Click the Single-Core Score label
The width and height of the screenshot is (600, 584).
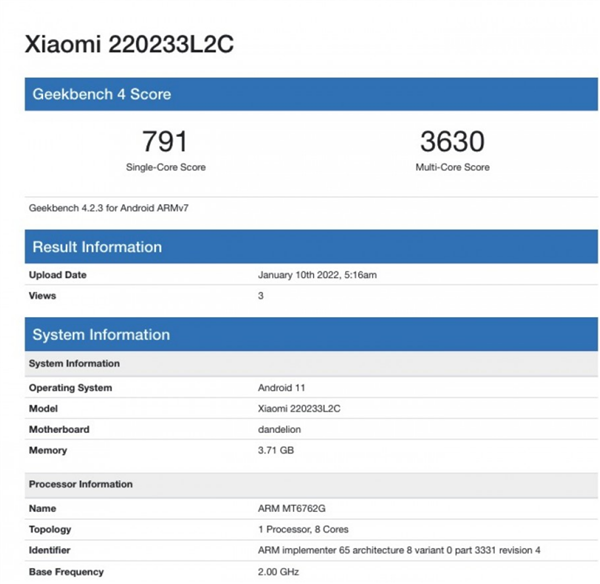point(166,167)
